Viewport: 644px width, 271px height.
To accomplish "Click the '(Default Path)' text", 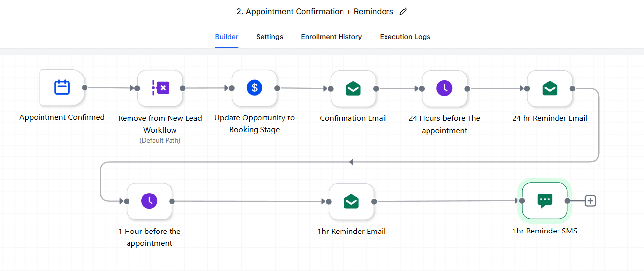I will pyautogui.click(x=160, y=141).
